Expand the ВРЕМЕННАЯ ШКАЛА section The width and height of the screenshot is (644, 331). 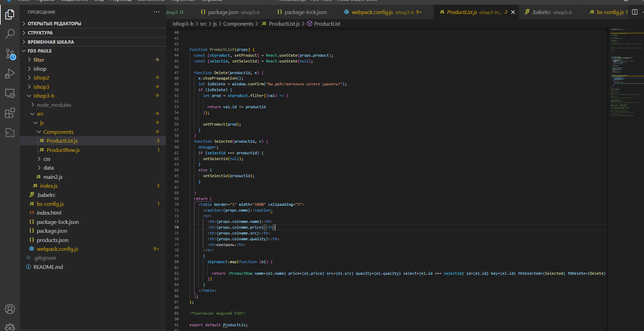point(24,42)
